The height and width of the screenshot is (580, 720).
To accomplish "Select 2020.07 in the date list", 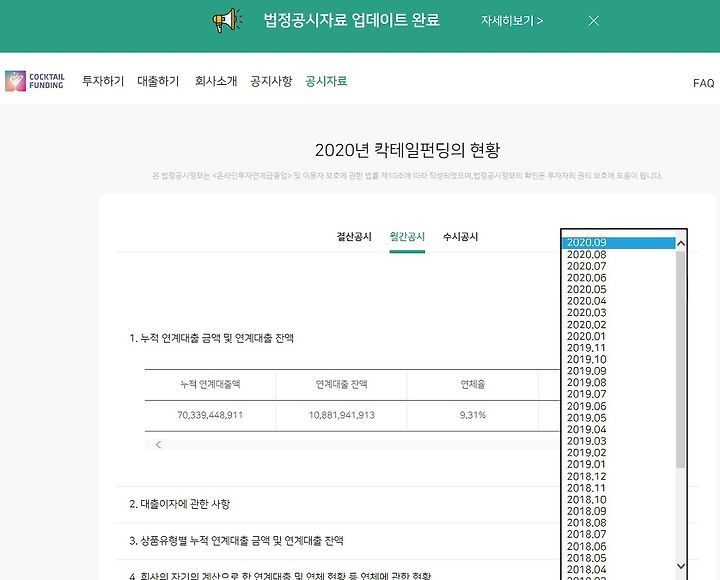I will click(x=619, y=266).
